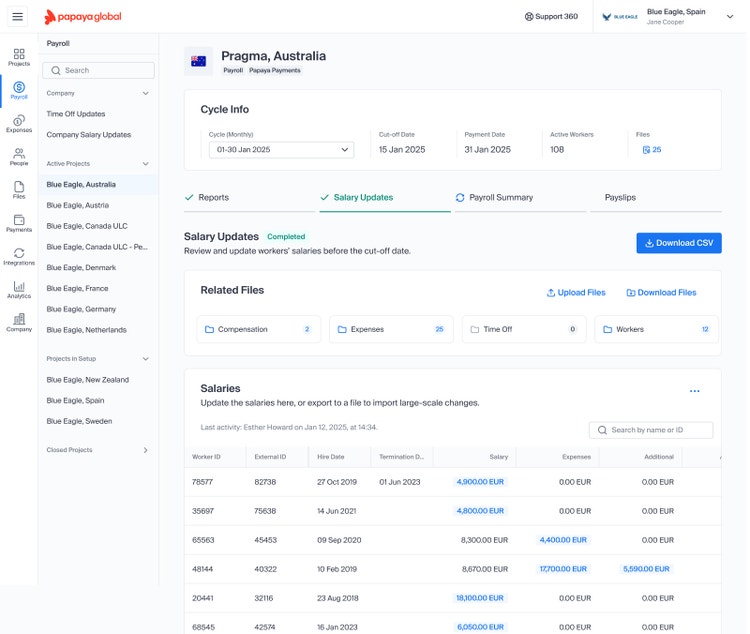The image size is (750, 634).
Task: Edit the 18,100.00 EUR salary value
Action: (480, 598)
